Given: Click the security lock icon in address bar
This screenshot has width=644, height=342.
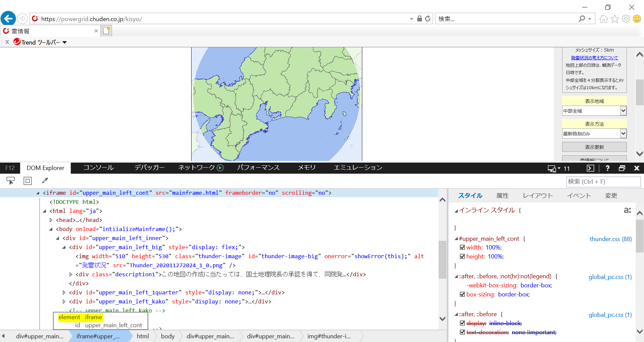Looking at the screenshot, I should 419,19.
